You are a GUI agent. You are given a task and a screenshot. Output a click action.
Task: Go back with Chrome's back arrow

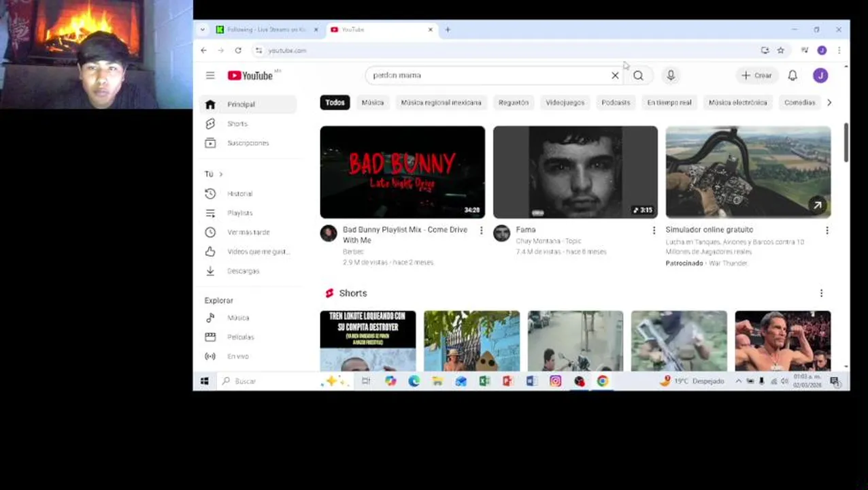(203, 50)
